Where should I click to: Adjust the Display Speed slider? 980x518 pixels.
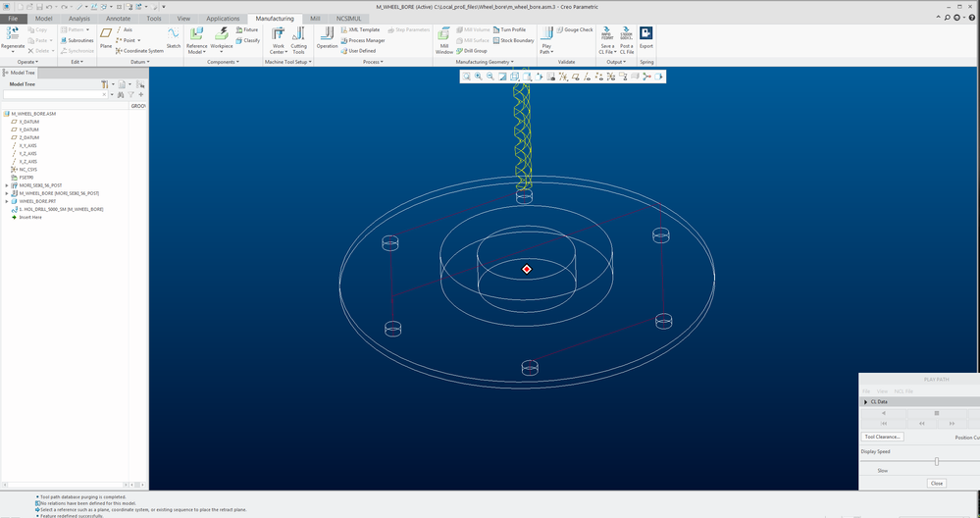[937, 461]
